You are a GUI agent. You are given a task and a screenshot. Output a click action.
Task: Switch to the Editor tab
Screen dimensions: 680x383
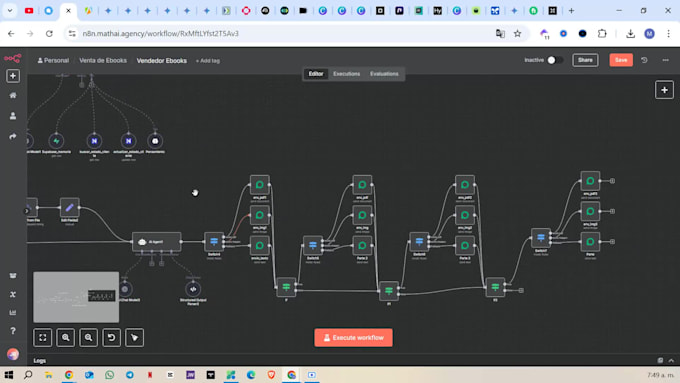[316, 74]
